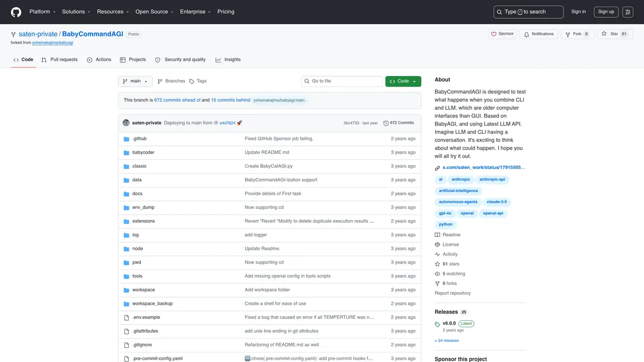Open the command palette icon in header
Screen dimensions: 644x362
628,12
